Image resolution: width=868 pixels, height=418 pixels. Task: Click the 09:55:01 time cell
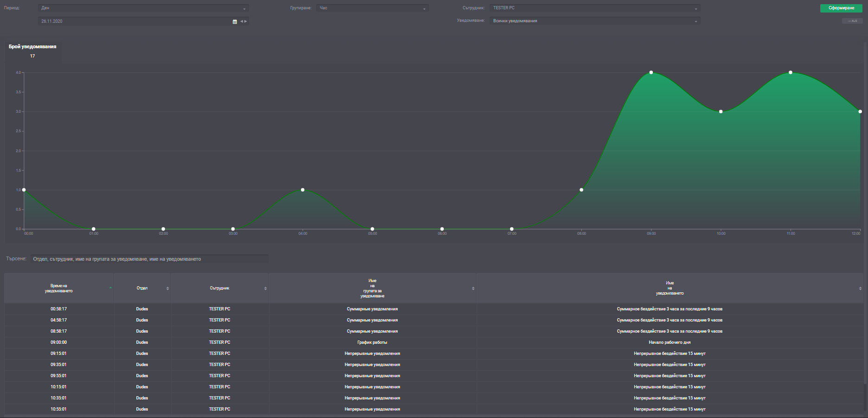59,376
